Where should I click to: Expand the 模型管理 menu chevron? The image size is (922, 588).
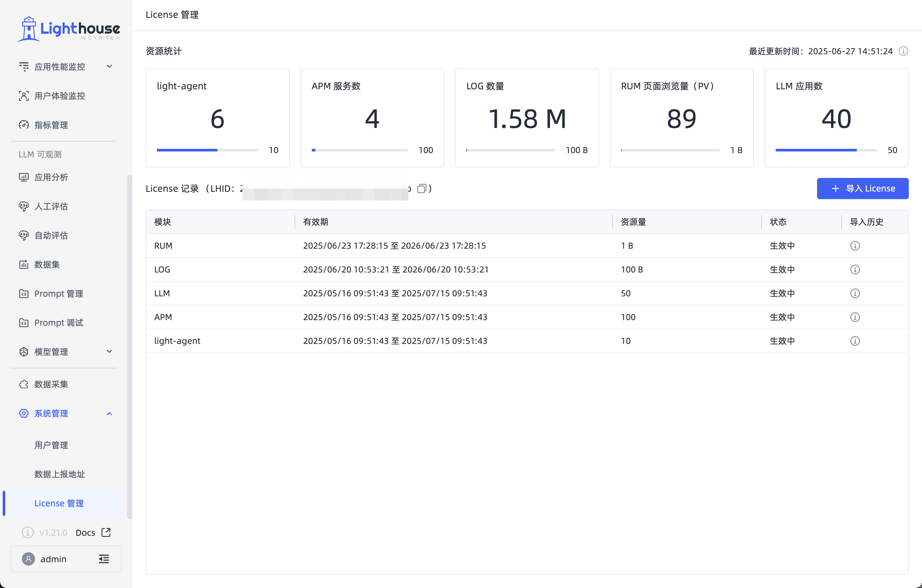[x=110, y=351]
